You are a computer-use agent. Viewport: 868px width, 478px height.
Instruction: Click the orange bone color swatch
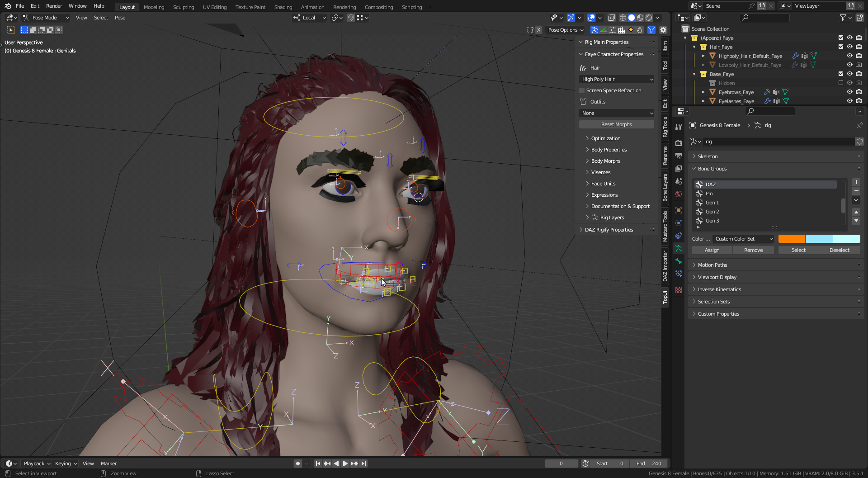coord(792,239)
